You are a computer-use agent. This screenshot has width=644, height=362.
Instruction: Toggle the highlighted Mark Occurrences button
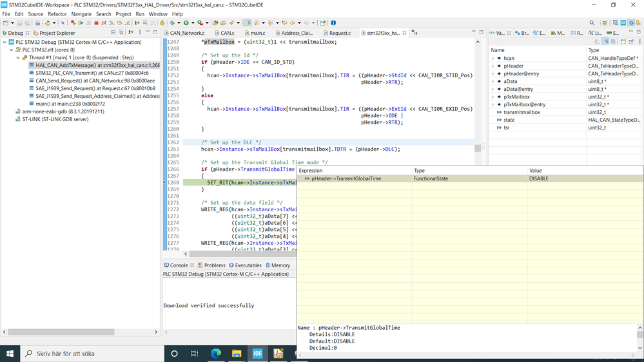(247, 23)
